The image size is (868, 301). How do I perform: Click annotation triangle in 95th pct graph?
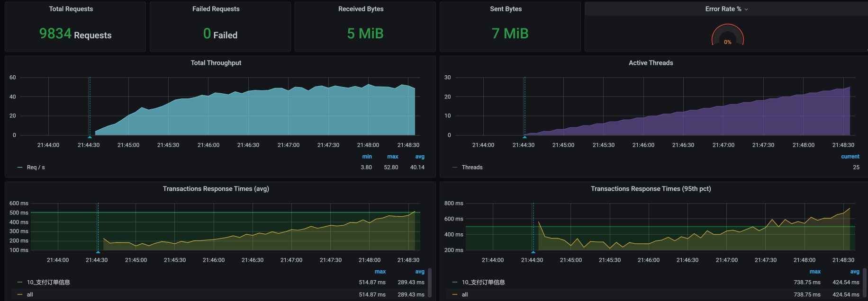coord(533,252)
